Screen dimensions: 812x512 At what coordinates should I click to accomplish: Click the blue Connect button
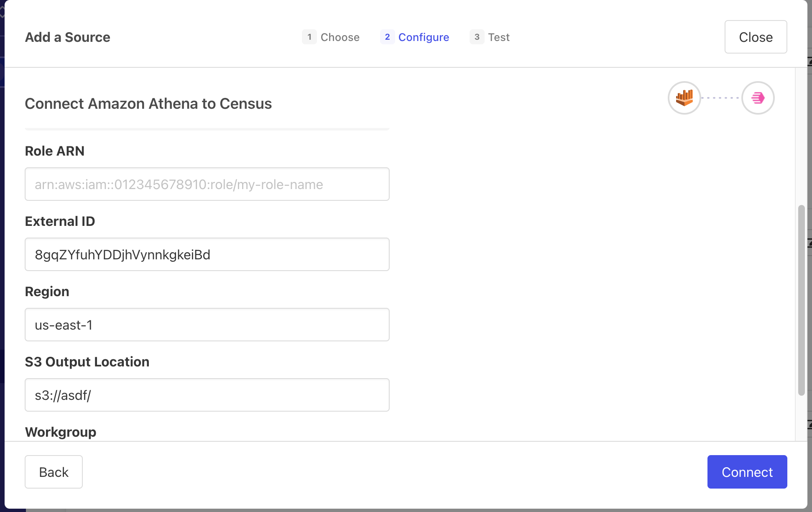(747, 472)
